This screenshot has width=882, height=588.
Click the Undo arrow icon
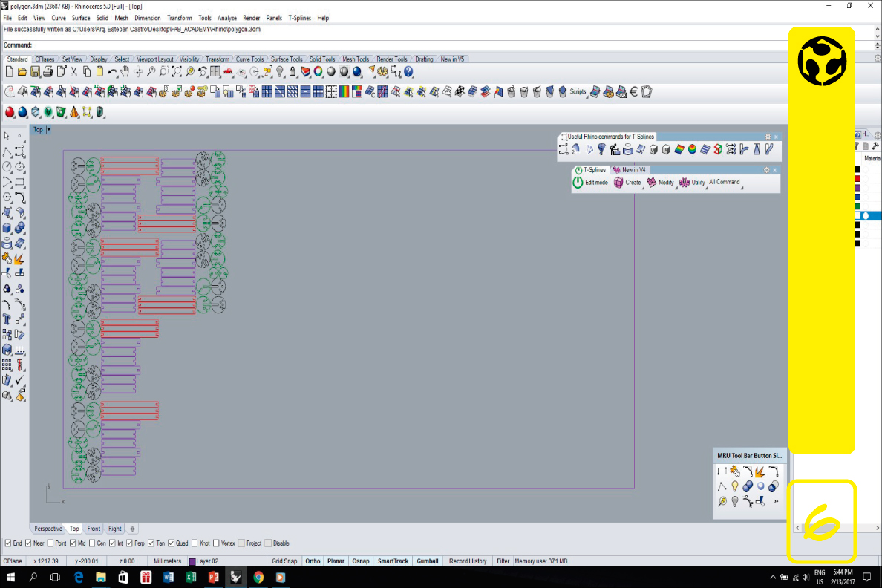click(x=113, y=72)
